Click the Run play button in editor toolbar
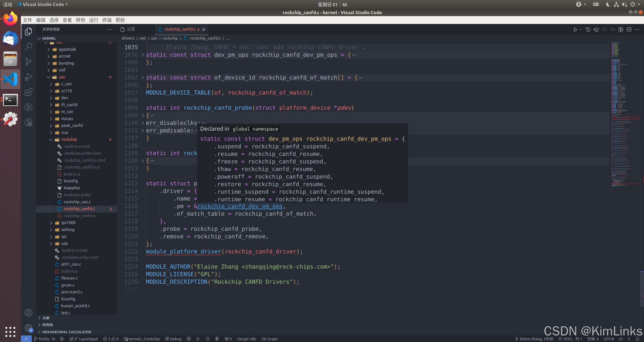This screenshot has width=644, height=342. point(575,30)
